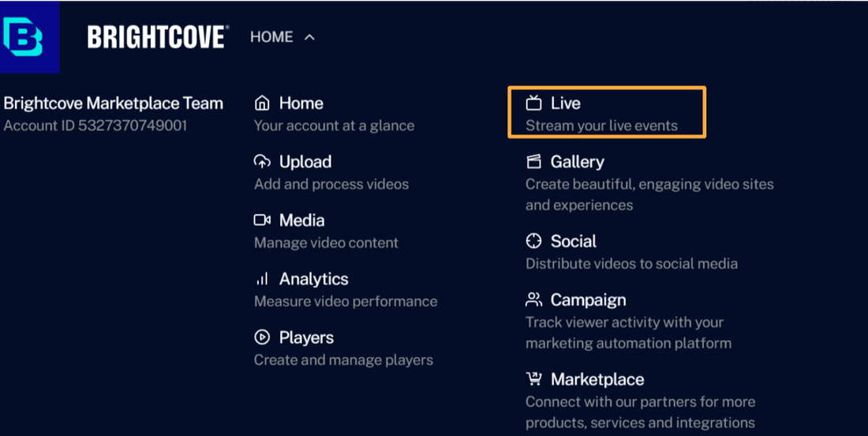The image size is (868, 436).
Task: Click the Gallery clapperboard icon
Action: [534, 162]
